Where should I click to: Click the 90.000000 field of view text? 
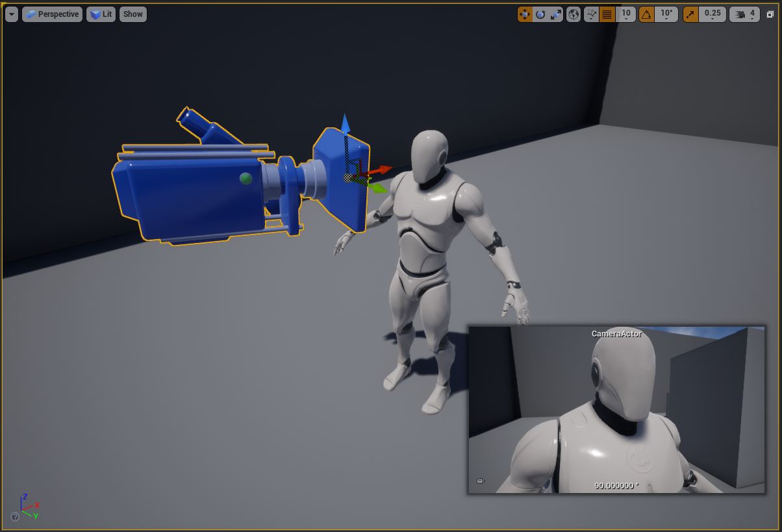click(616, 486)
